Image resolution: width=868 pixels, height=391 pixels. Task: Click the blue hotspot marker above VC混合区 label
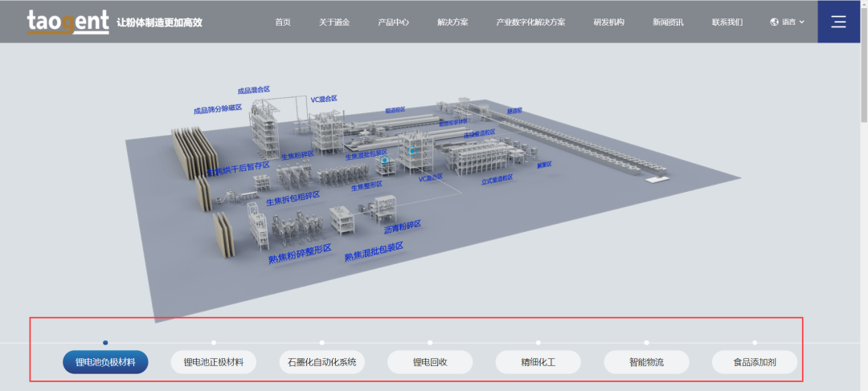[x=414, y=149]
